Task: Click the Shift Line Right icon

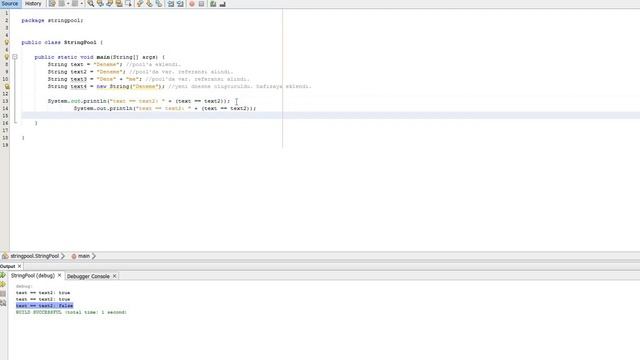Action: [180, 4]
